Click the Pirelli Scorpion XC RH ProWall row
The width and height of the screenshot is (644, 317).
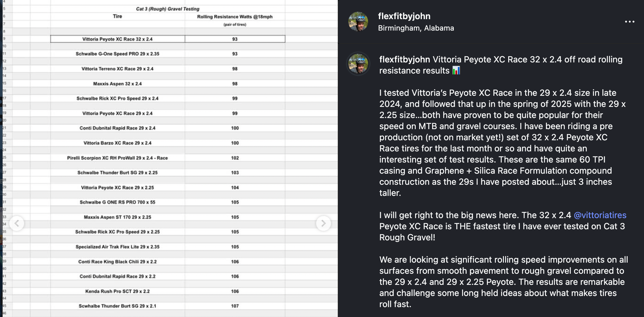(x=118, y=158)
